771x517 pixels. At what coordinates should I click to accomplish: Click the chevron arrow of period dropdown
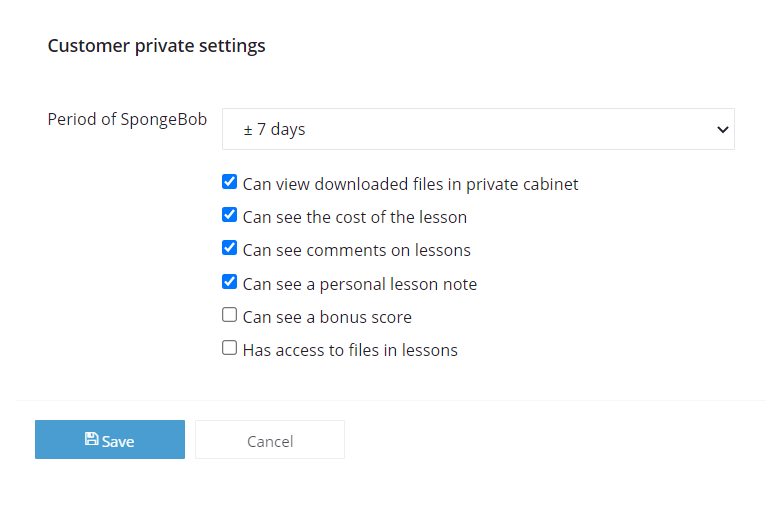click(x=722, y=130)
